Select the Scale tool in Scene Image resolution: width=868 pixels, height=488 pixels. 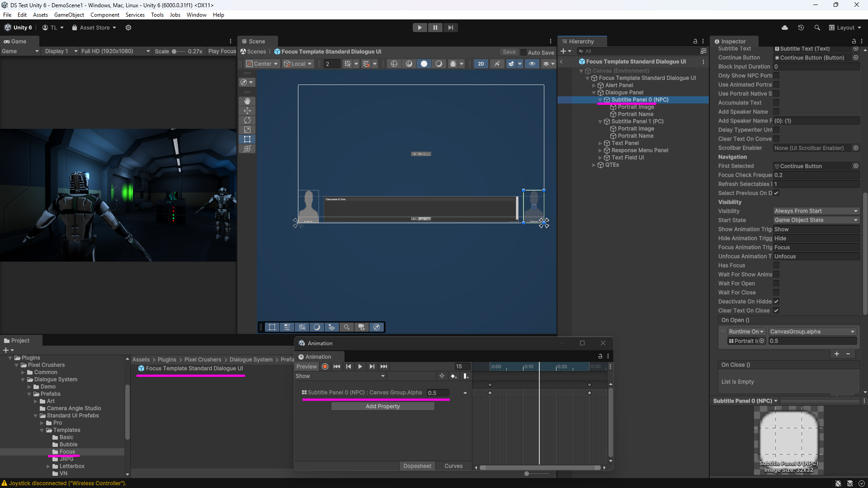[x=247, y=130]
